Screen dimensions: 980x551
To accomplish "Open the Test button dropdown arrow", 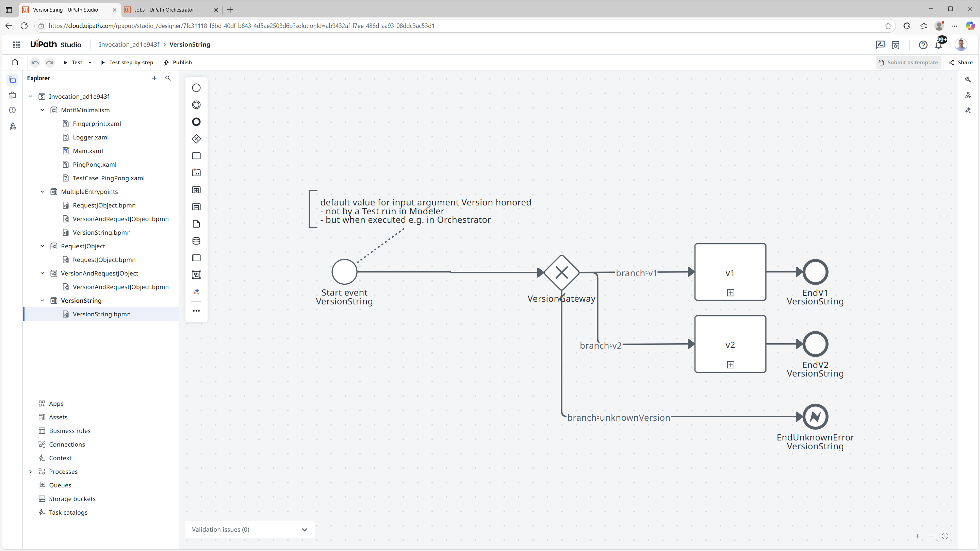I will click(x=90, y=62).
